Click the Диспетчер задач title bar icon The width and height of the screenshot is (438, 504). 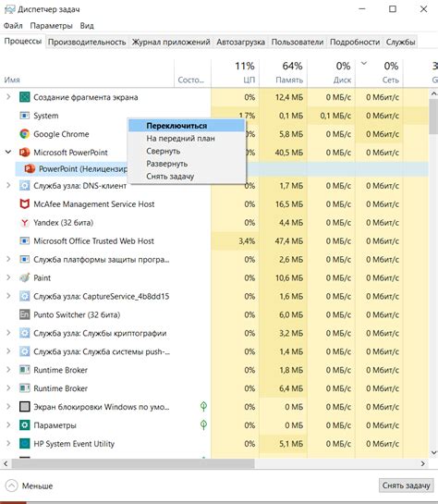point(9,9)
